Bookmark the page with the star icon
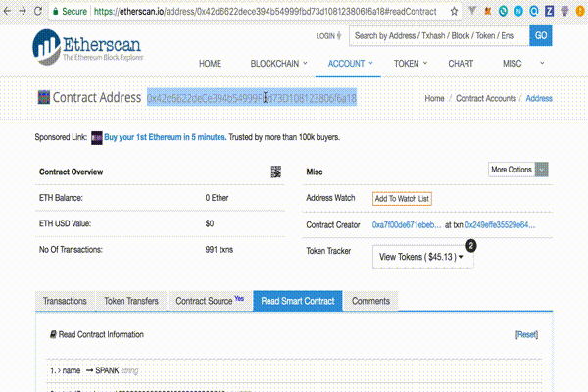The height and width of the screenshot is (392, 588). pyautogui.click(x=454, y=11)
